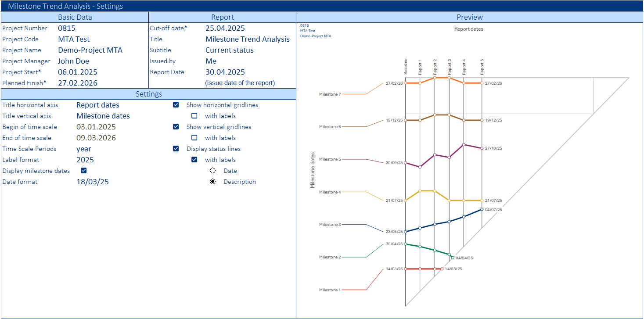
Task: Toggle the Display milestone dates checkbox
Action: tap(84, 171)
